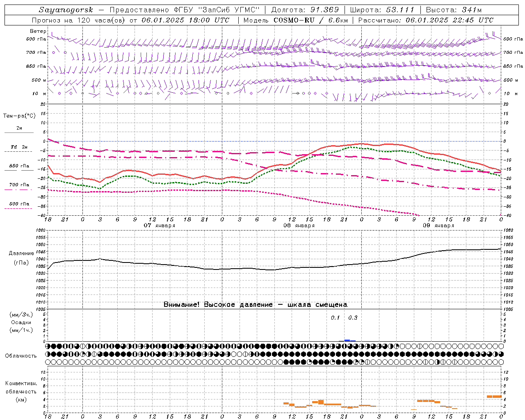
Task: Click the 09 января date label
Action: click(x=438, y=226)
